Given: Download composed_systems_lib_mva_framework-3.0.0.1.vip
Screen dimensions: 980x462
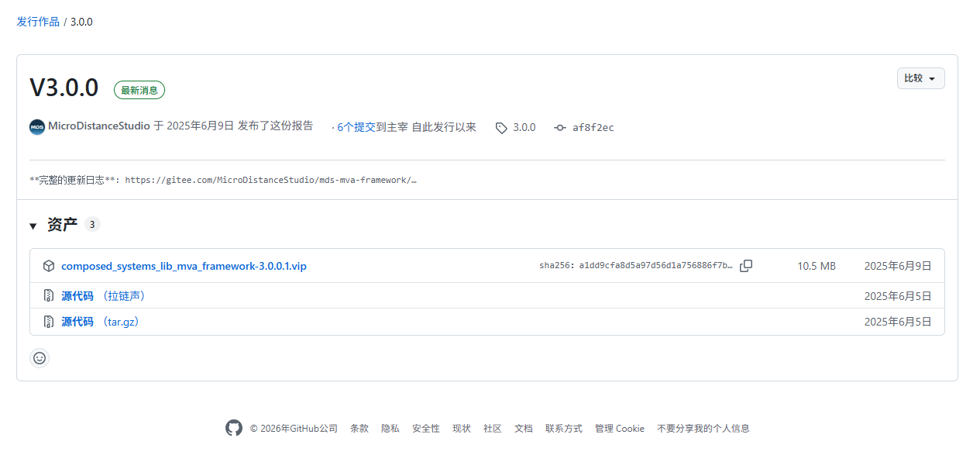Looking at the screenshot, I should coord(184,266).
